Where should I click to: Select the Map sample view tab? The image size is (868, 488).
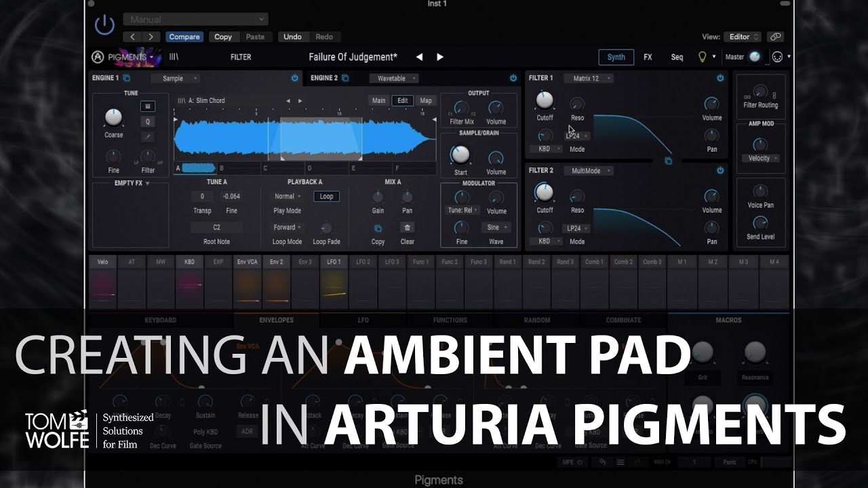[426, 100]
